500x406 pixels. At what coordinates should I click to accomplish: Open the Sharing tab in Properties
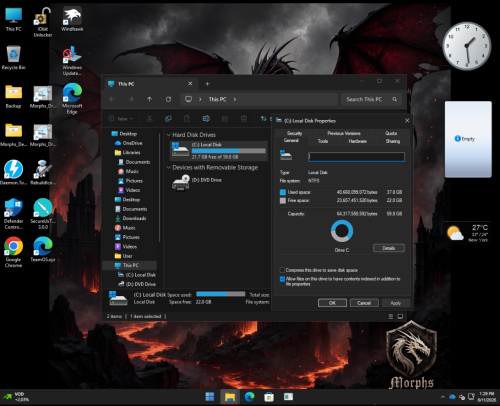(x=393, y=141)
